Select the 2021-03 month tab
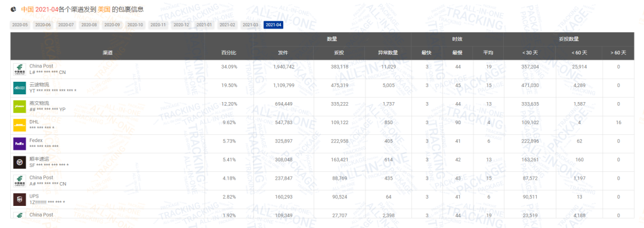644x228 pixels. click(250, 25)
